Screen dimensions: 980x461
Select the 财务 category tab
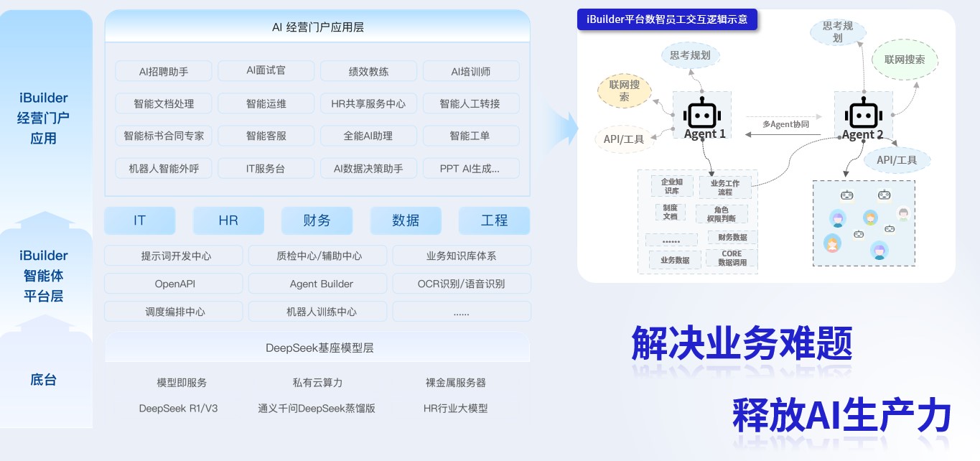point(317,220)
